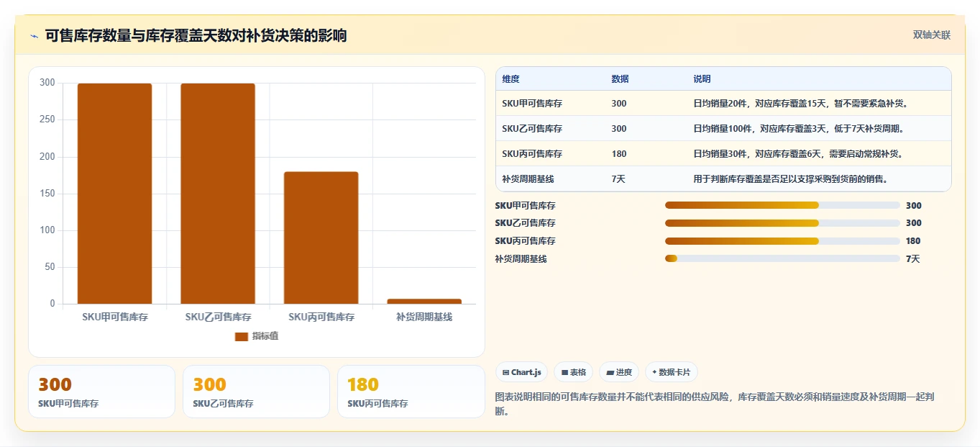Select the Chart.js chip
Screen dimensions: 980x447
point(522,372)
